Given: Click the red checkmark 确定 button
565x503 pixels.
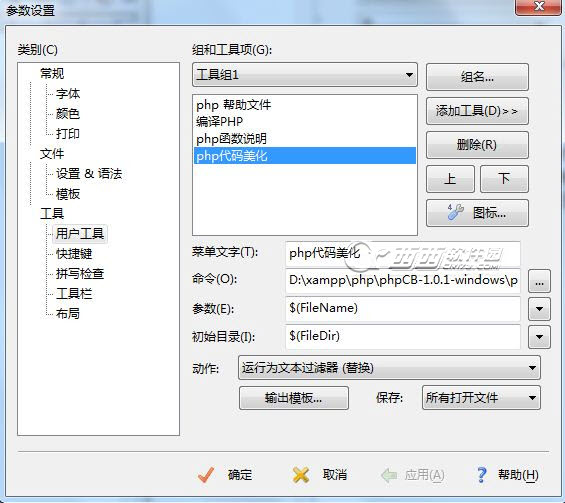Looking at the screenshot, I should pyautogui.click(x=225, y=475).
